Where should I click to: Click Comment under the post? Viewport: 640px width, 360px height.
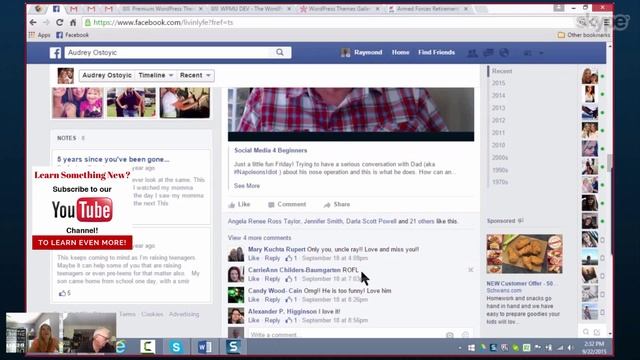287,204
